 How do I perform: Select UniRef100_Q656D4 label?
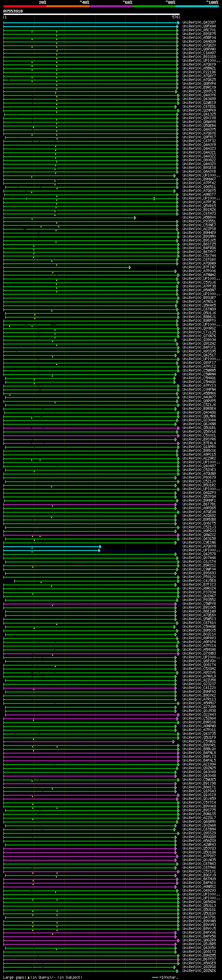tap(199, 902)
